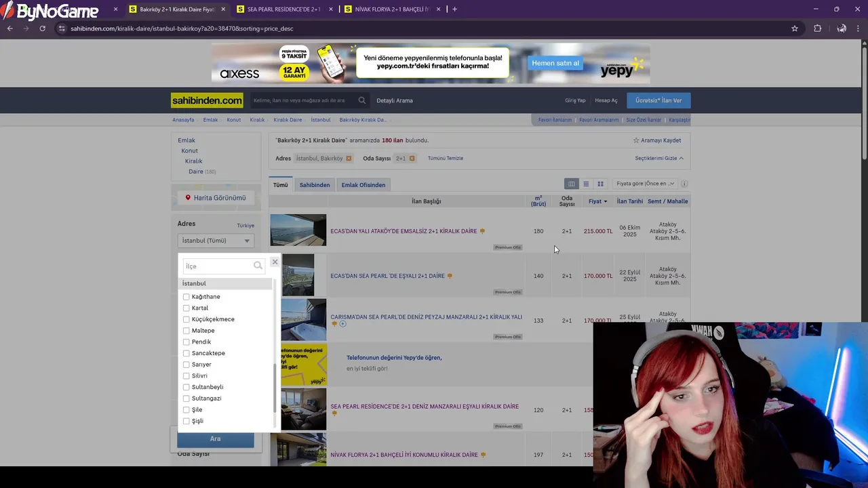Viewport: 868px width, 488px height.
Task: Reload the page with the refresh icon
Action: (42, 28)
